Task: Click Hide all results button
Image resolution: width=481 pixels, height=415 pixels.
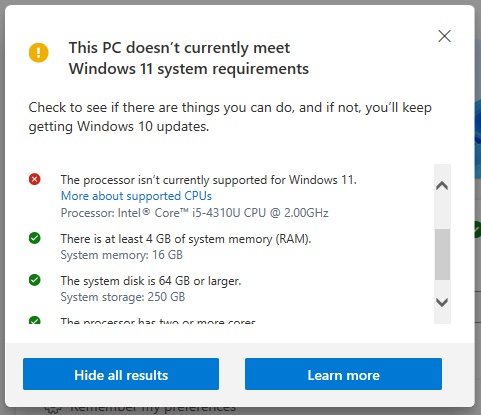Action: [121, 374]
